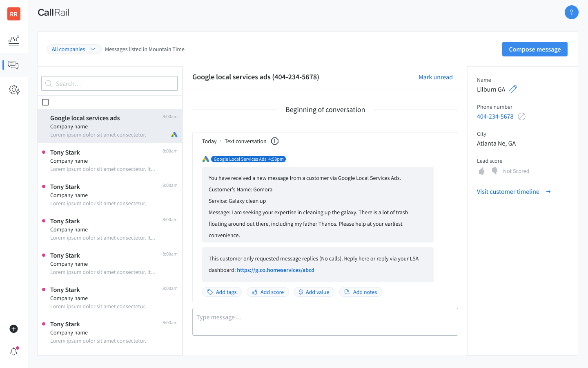Click the info icon beside Text conversation
Viewport: 588px width, 368px height.
275,141
